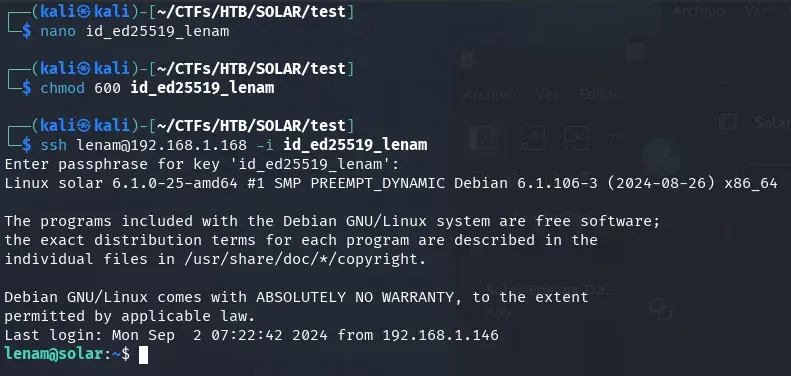Click the first faint toolbar icon below Archivo
Screen dimensions: 791x376
click(482, 138)
